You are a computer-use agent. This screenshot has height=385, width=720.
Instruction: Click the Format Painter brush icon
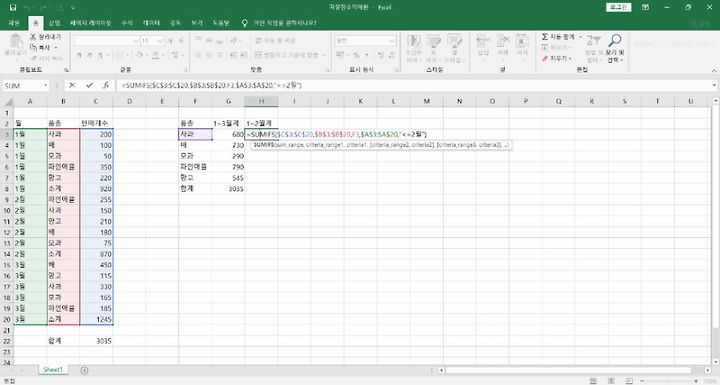34,58
